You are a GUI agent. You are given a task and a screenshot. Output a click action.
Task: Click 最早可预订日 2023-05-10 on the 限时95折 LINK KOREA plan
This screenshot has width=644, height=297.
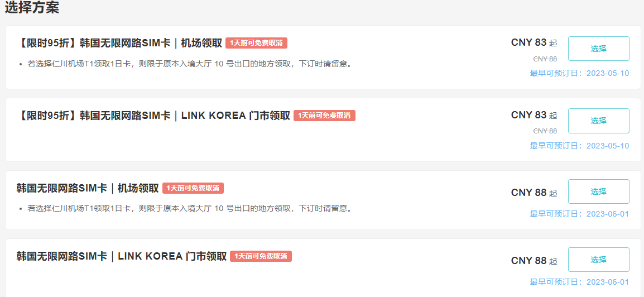click(x=579, y=146)
